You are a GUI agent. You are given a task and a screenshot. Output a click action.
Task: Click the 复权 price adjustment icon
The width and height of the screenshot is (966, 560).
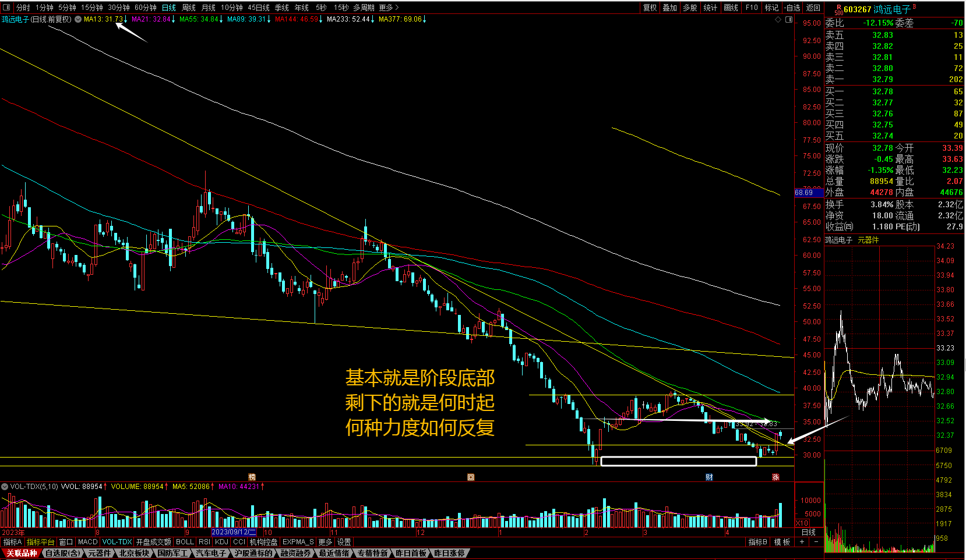(x=650, y=8)
